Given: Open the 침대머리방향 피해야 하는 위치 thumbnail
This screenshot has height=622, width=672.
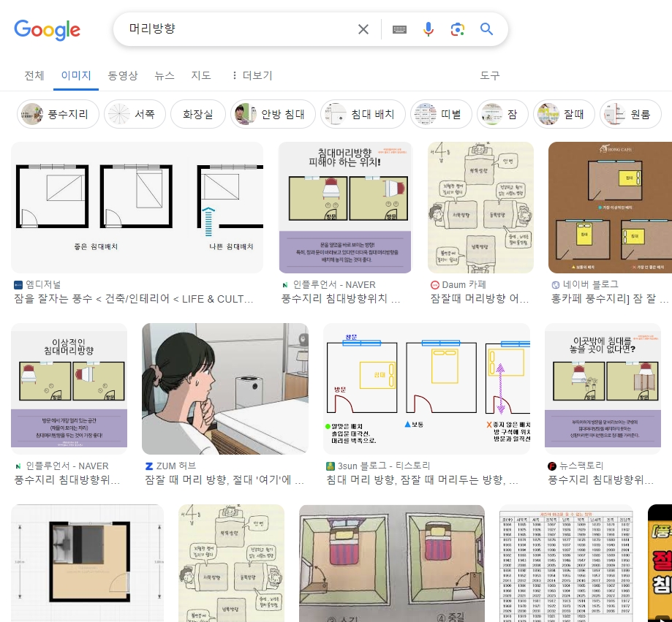Looking at the screenshot, I should click(x=345, y=208).
